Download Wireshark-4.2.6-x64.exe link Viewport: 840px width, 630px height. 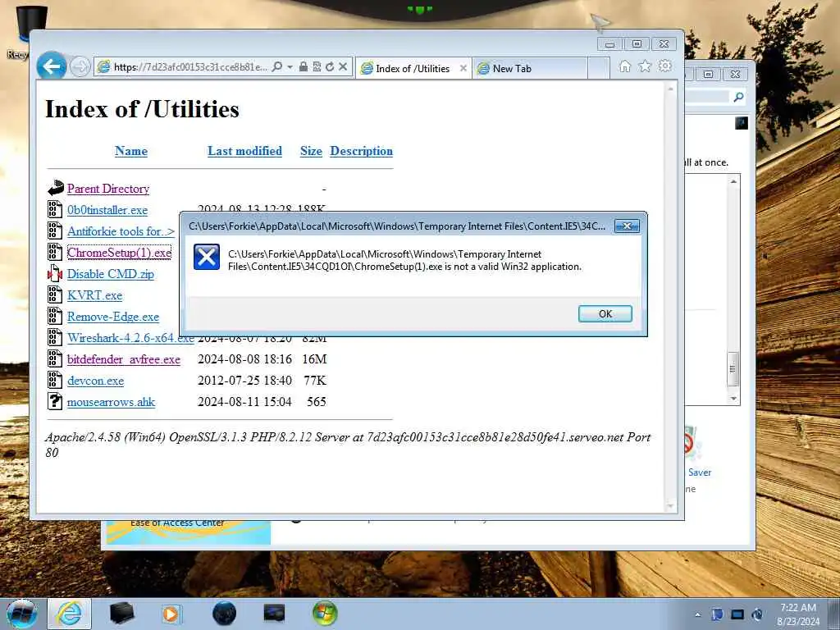(x=130, y=338)
